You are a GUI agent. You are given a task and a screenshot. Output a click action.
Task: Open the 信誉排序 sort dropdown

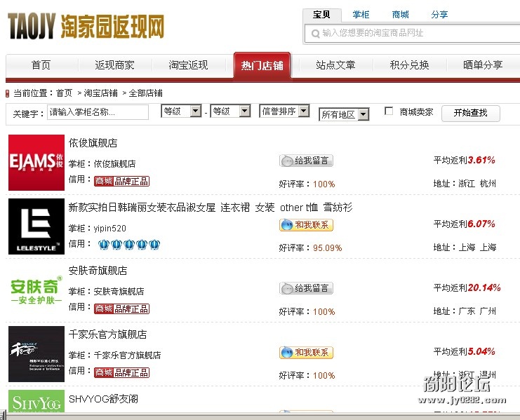[284, 111]
